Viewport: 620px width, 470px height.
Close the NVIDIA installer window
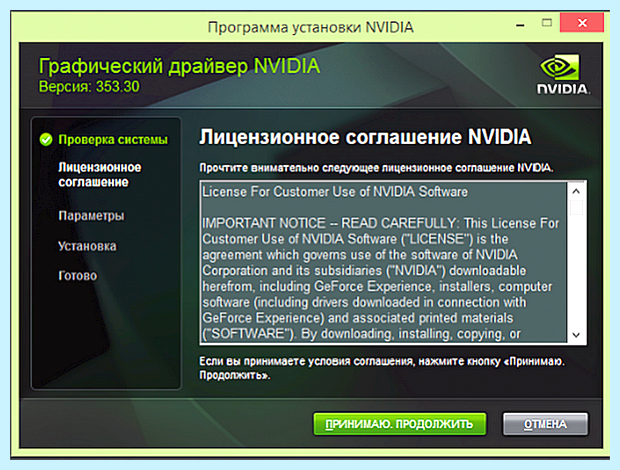pyautogui.click(x=582, y=23)
